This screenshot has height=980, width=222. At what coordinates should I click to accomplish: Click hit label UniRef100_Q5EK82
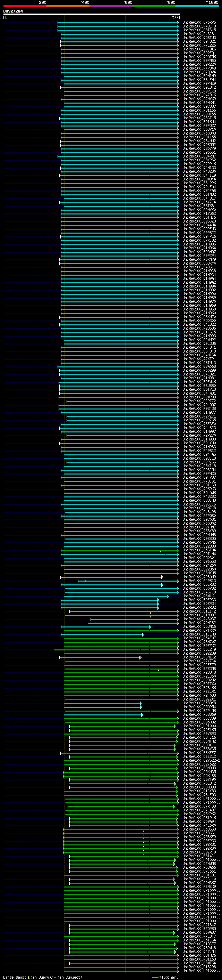[x=199, y=585]
